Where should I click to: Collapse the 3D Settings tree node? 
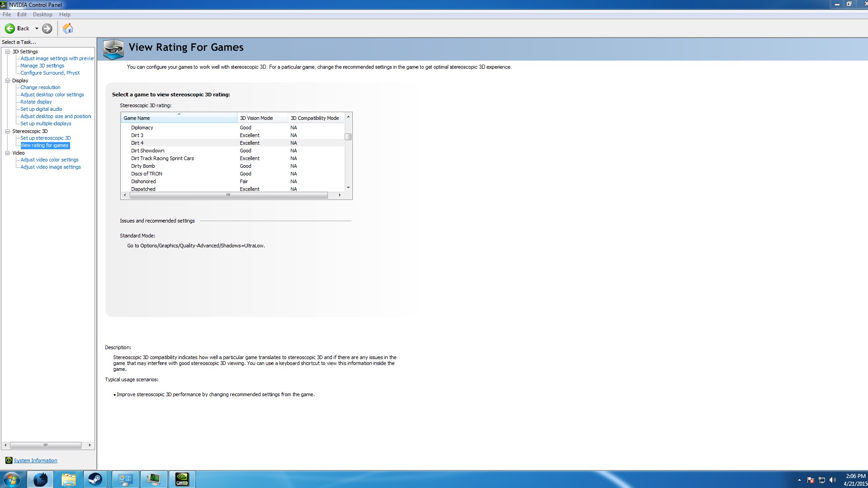(8, 52)
